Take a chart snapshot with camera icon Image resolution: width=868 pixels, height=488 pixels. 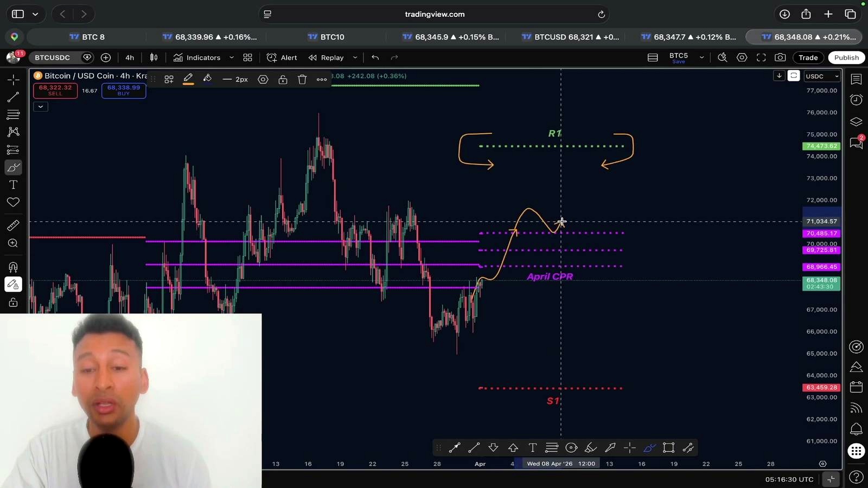coord(780,57)
